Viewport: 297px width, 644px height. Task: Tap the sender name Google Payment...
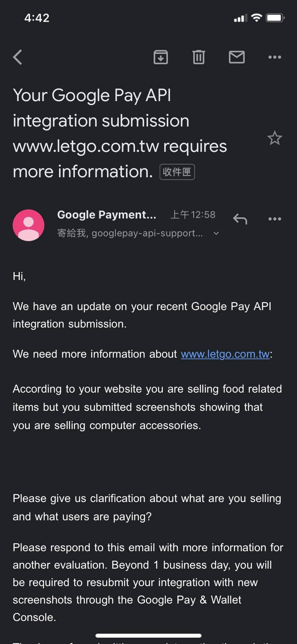[x=107, y=215]
